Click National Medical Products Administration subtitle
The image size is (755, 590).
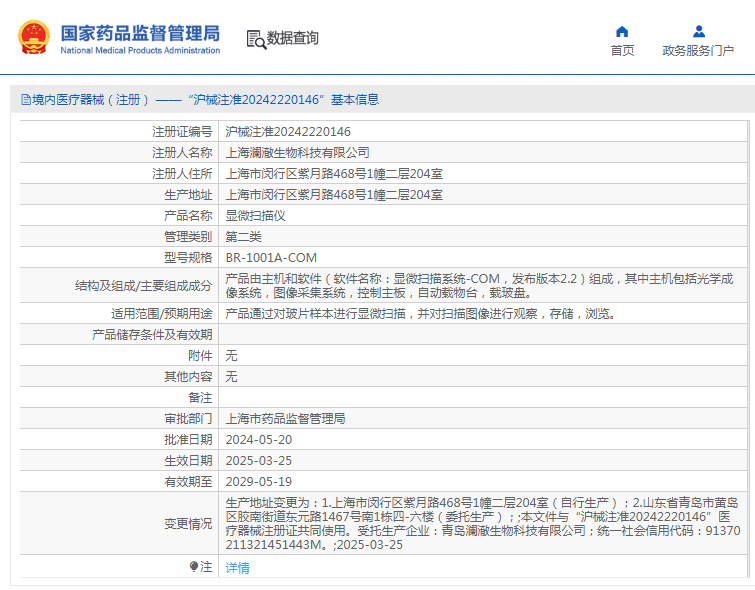pyautogui.click(x=140, y=50)
